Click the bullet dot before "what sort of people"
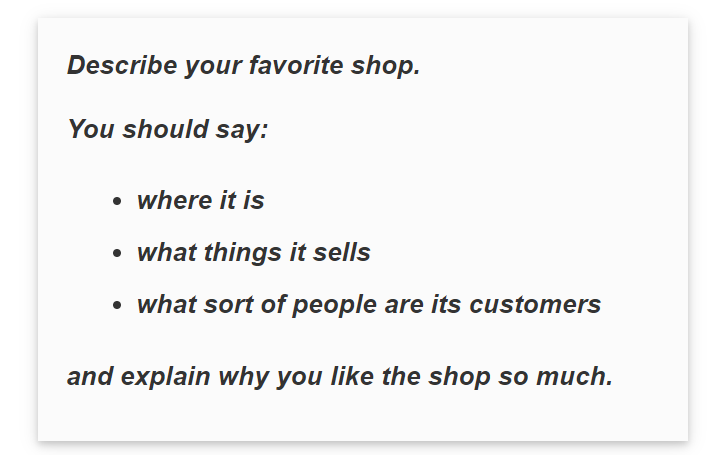722x455 pixels. click(x=117, y=305)
